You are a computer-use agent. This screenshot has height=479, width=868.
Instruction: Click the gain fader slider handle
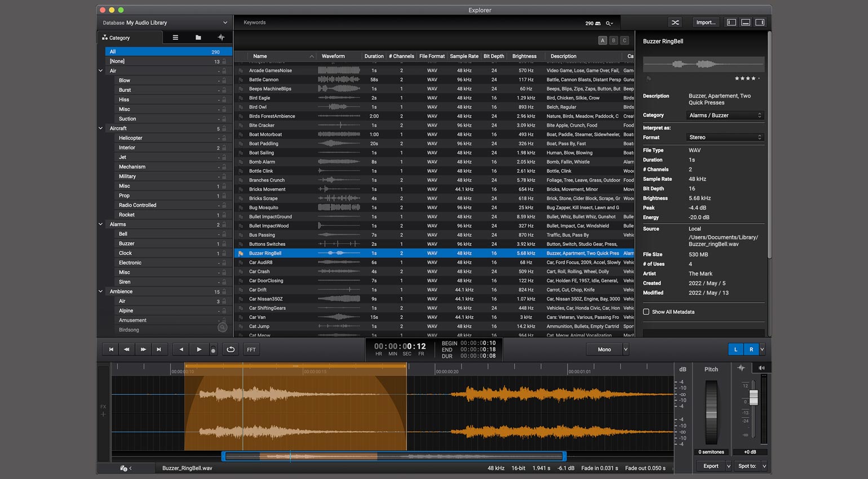point(754,397)
